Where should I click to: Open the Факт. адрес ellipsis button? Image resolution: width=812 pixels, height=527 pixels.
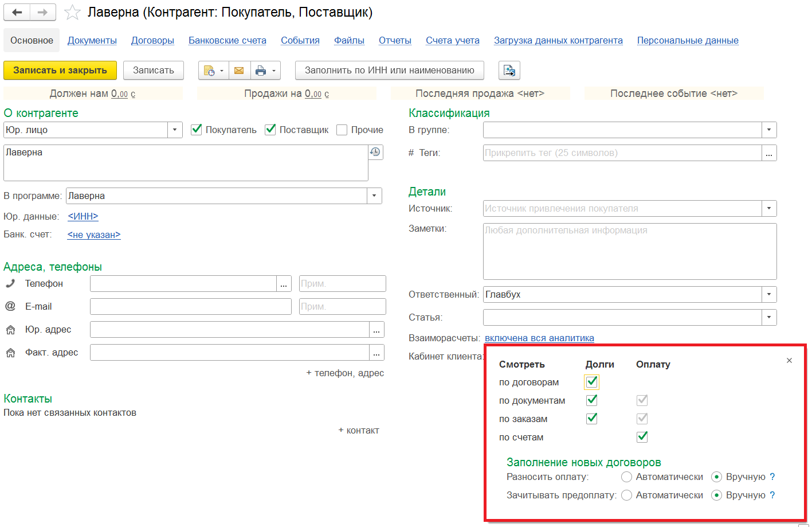click(x=376, y=353)
